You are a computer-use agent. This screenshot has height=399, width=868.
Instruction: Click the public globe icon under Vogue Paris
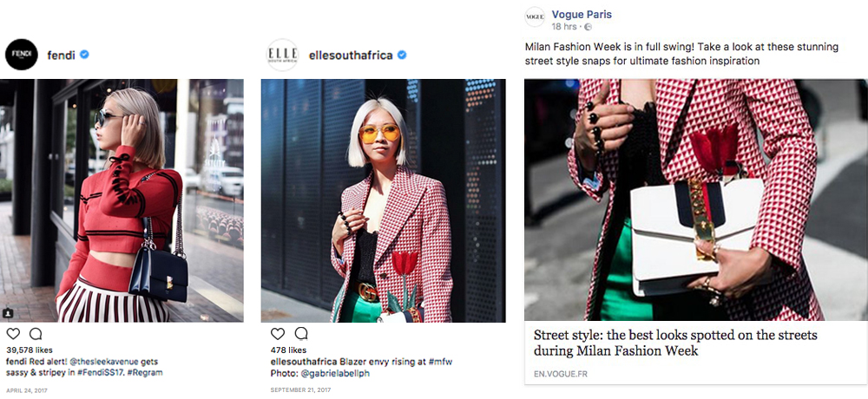point(588,27)
